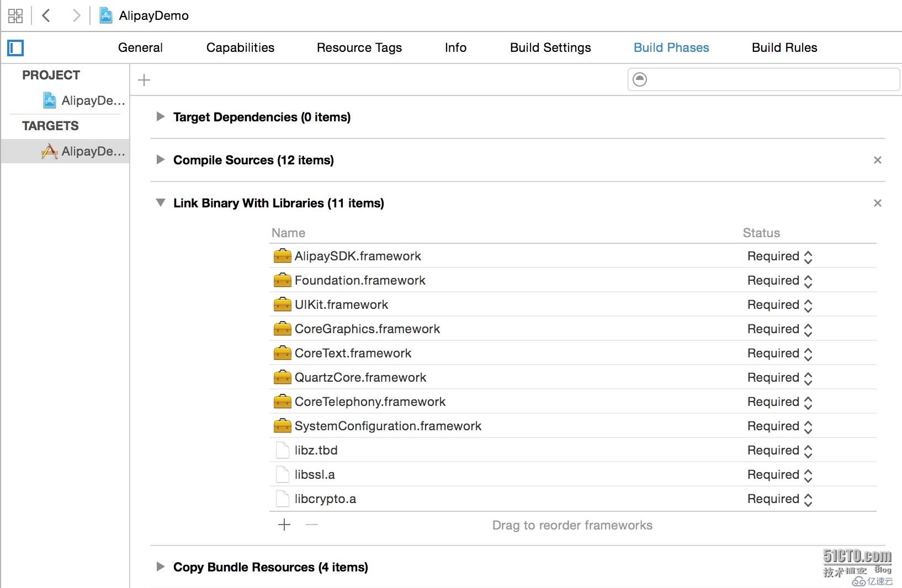Viewport: 902px width, 588px height.
Task: Click the AlipayDemo project file icon in breadcrumb
Action: click(x=106, y=15)
